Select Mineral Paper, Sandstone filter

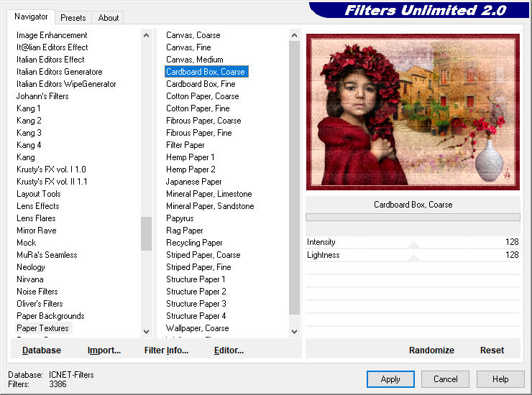pyautogui.click(x=210, y=206)
